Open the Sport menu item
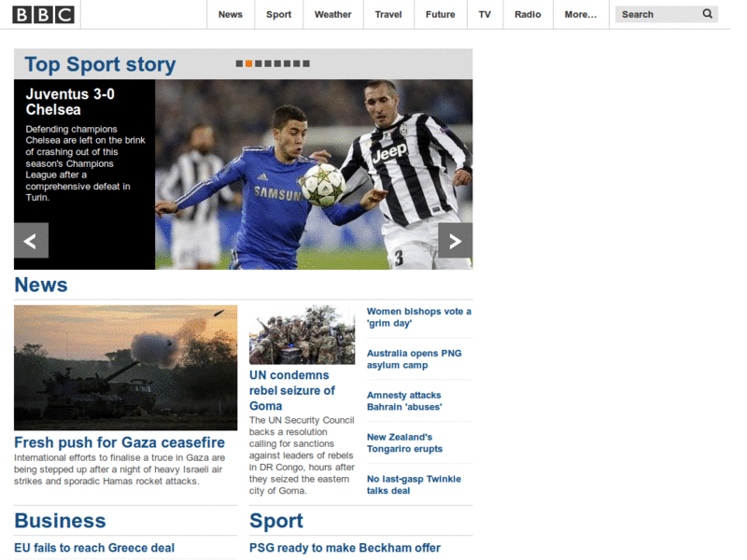Screen dimensions: 747x560 coord(278,15)
